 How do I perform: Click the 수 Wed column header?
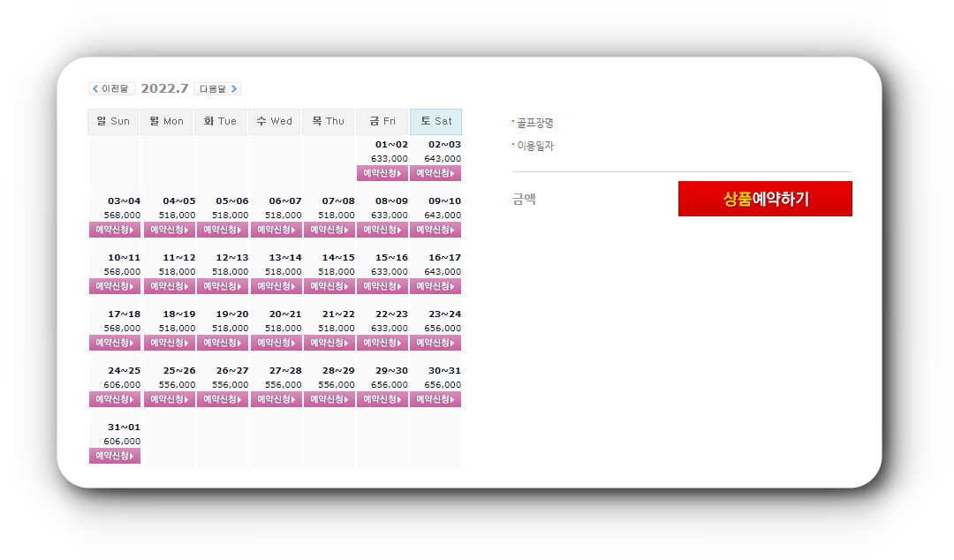[x=274, y=122]
